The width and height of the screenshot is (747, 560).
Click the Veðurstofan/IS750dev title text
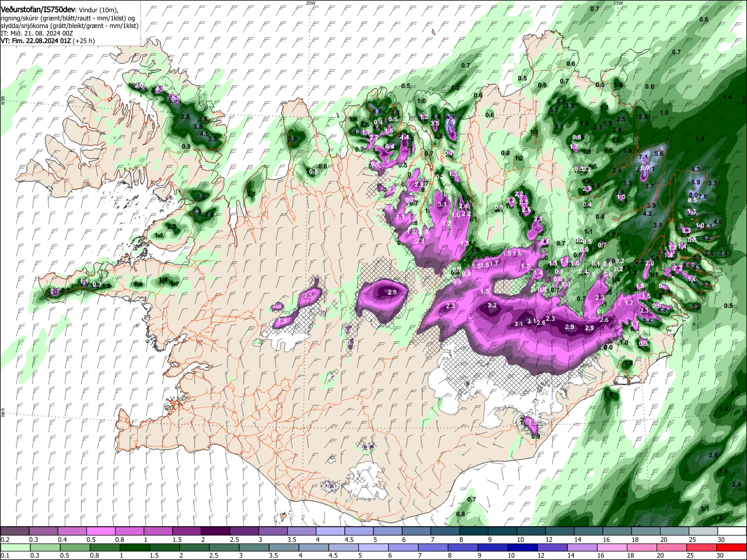point(38,9)
